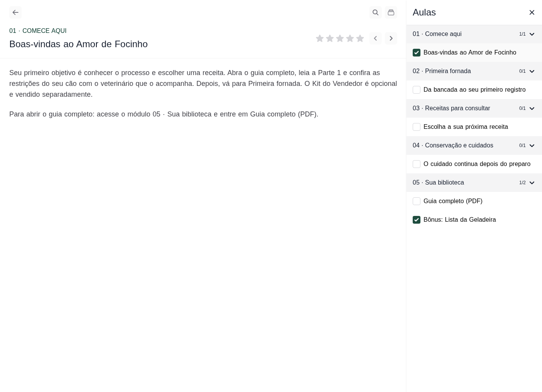The width and height of the screenshot is (542, 392).
Task: Open the search magnifier icon
Action: tap(376, 12)
